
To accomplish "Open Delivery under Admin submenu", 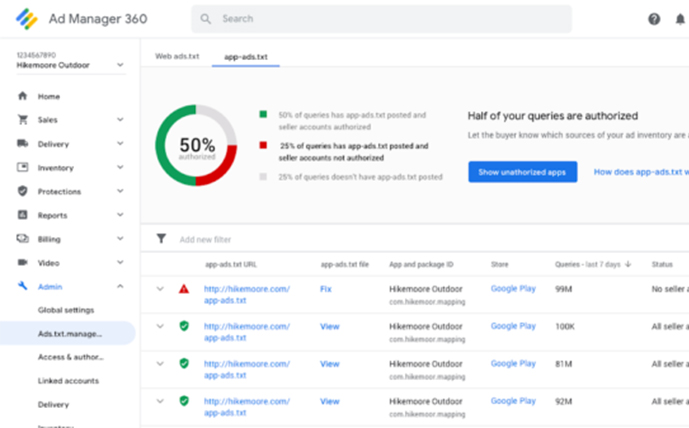I will click(53, 404).
